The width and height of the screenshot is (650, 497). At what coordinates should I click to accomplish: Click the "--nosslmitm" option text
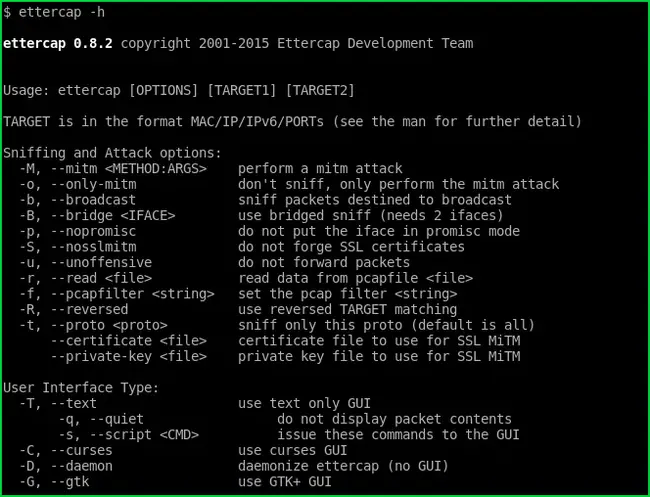[90, 247]
